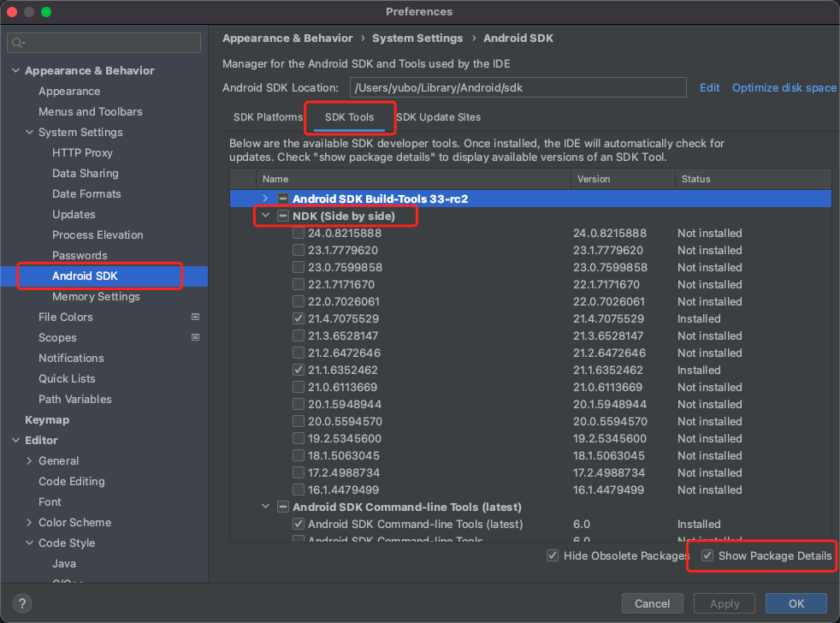The height and width of the screenshot is (623, 840).
Task: Click the Cancel button
Action: pyautogui.click(x=652, y=603)
